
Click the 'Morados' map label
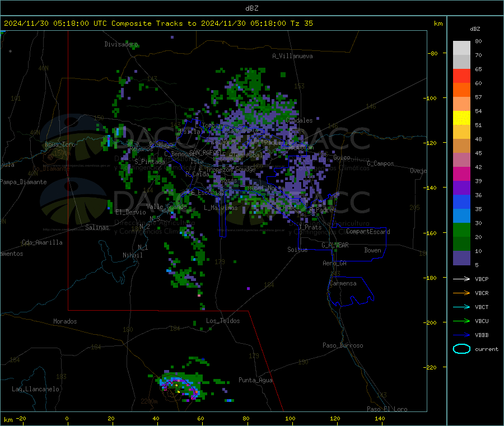click(65, 321)
